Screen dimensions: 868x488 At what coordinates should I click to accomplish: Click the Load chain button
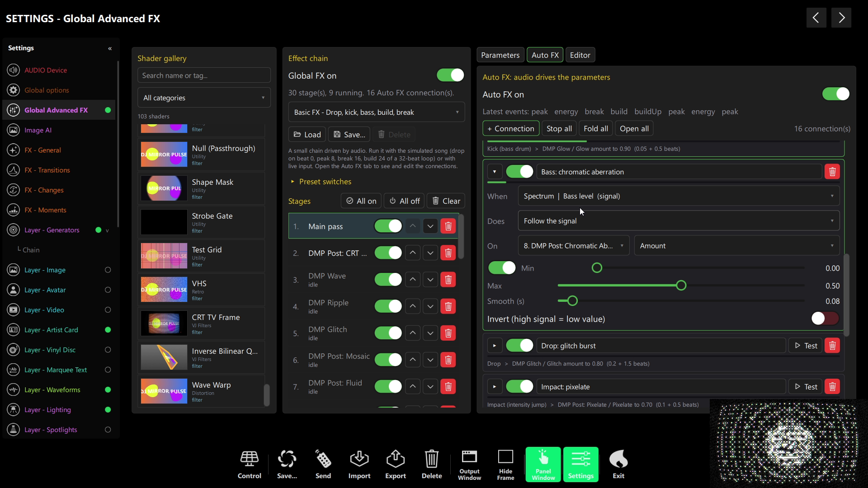pyautogui.click(x=307, y=135)
